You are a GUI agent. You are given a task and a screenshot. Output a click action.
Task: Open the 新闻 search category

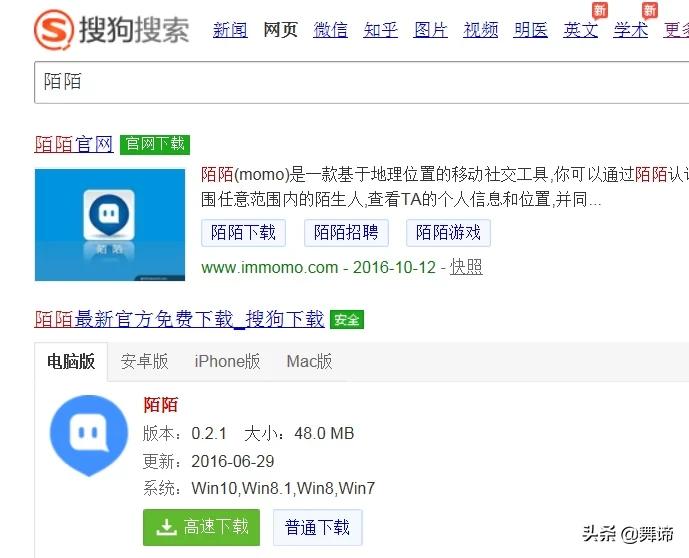point(230,30)
